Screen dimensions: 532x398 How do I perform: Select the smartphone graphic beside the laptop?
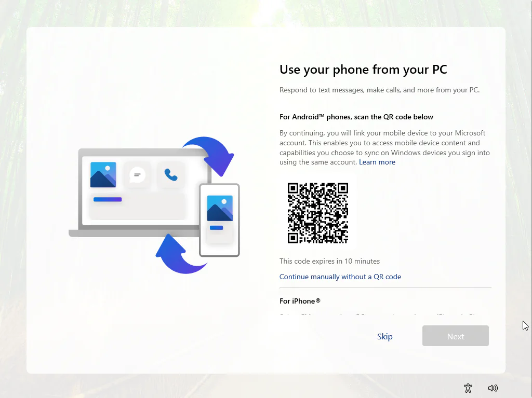219,220
